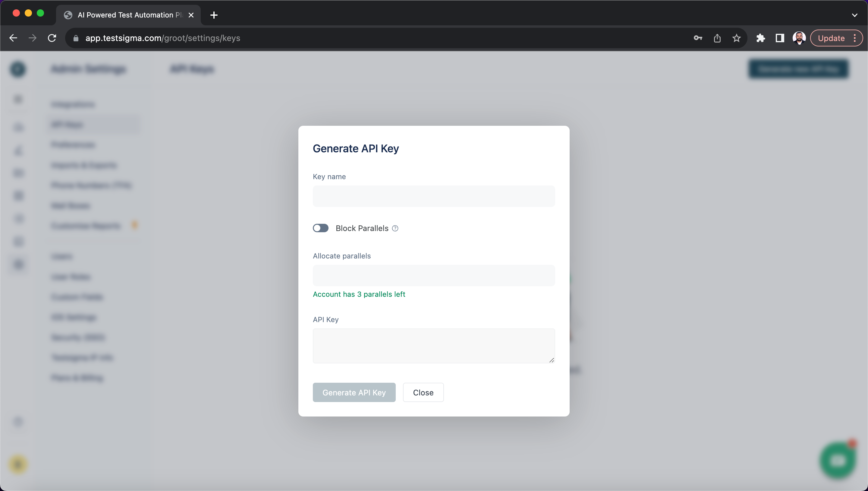
Task: Click the share page icon
Action: click(717, 38)
